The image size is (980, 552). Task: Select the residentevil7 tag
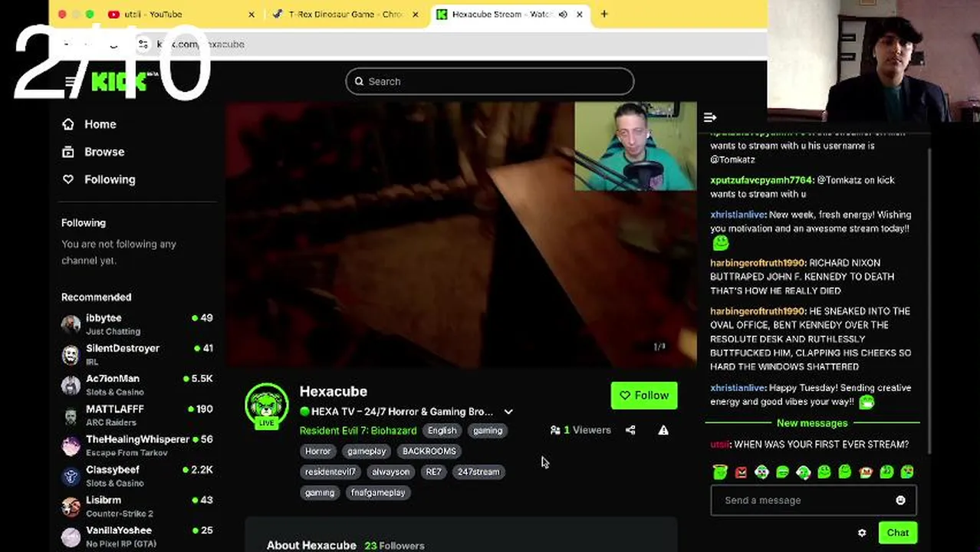(x=331, y=472)
